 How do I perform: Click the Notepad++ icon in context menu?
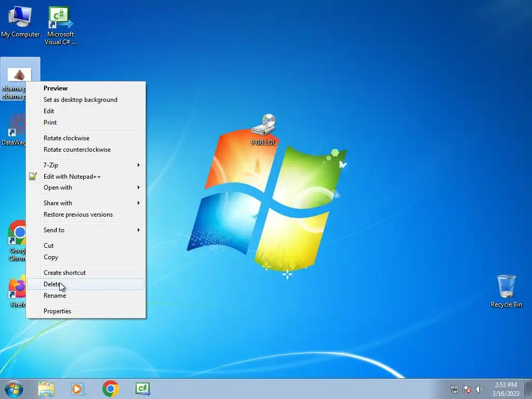[33, 177]
